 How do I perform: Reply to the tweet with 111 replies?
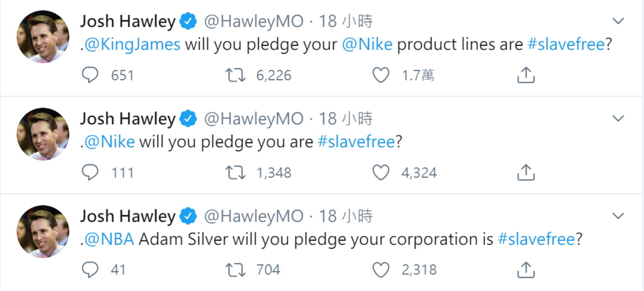pyautogui.click(x=90, y=173)
